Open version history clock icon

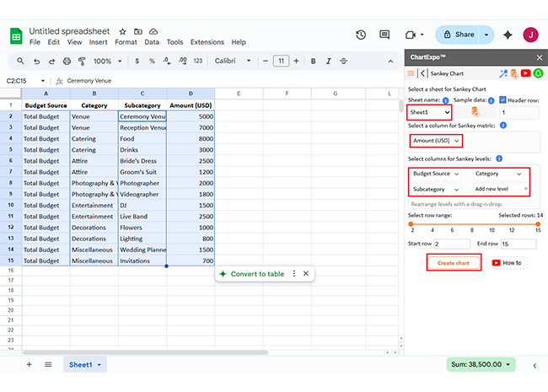(361, 35)
